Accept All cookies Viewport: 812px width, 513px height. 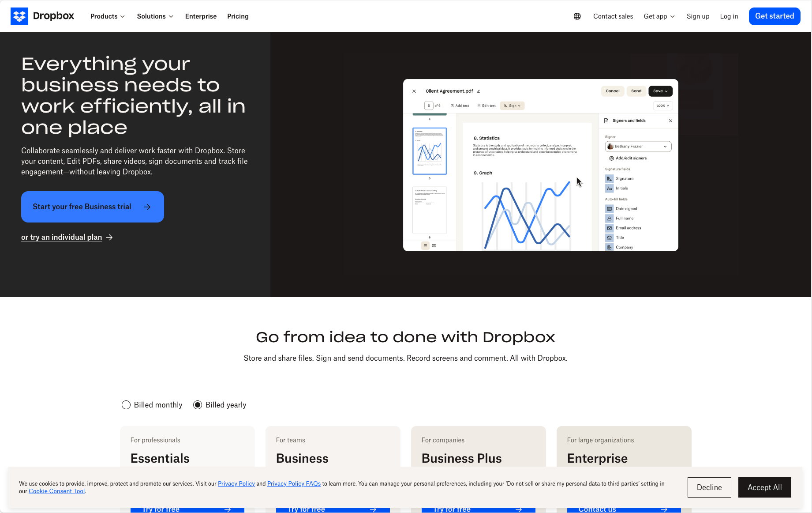(x=765, y=487)
